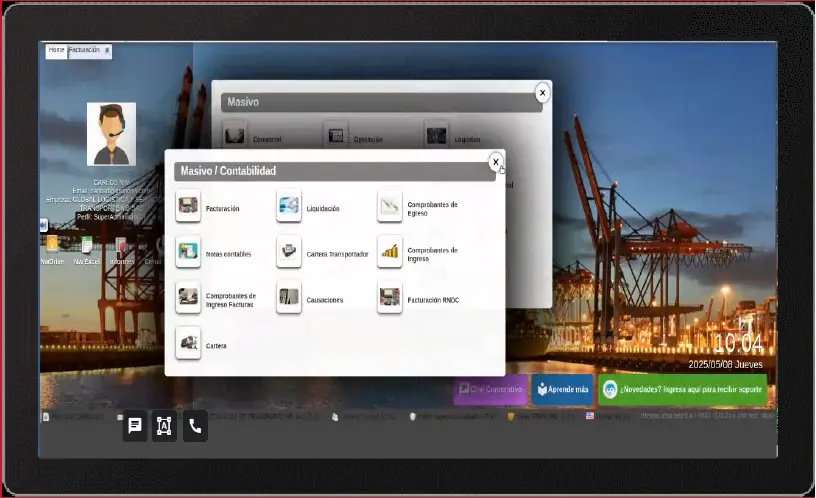Click the US flag language icon in status bar

tap(590, 416)
